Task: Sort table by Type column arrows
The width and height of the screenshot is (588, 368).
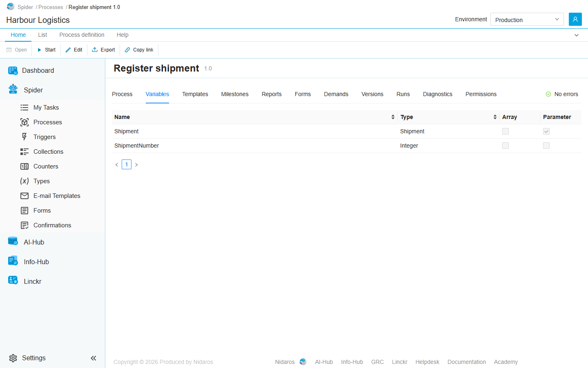Action: click(x=495, y=117)
